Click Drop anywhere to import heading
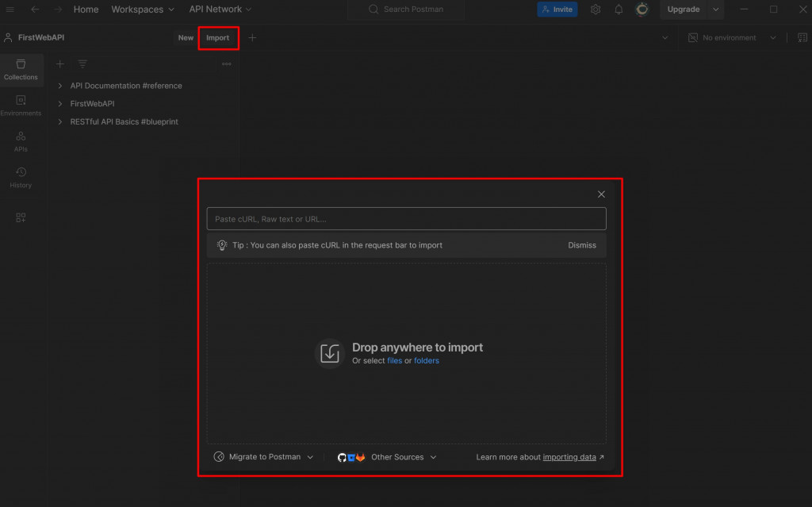This screenshot has width=812, height=507. click(417, 348)
